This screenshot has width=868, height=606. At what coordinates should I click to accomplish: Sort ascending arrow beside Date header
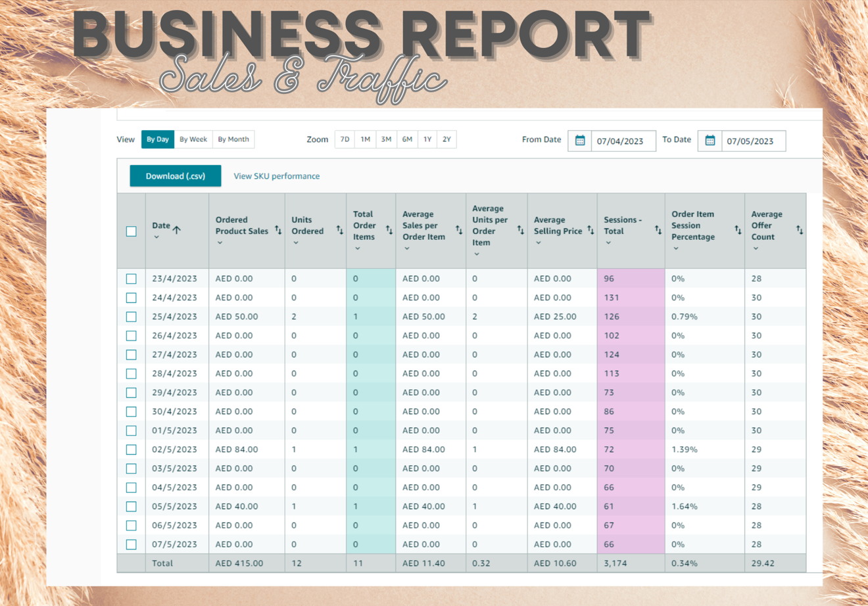[176, 229]
